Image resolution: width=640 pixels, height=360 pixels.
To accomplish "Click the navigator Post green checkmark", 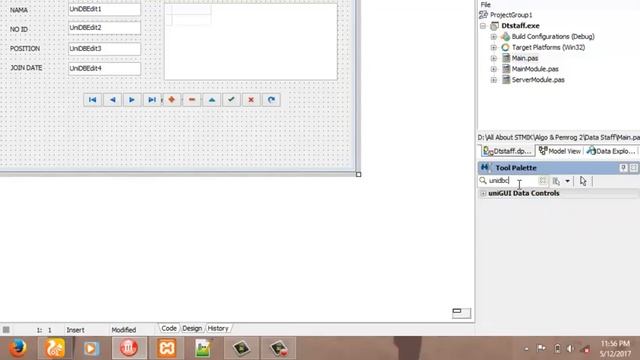I will click(x=231, y=100).
